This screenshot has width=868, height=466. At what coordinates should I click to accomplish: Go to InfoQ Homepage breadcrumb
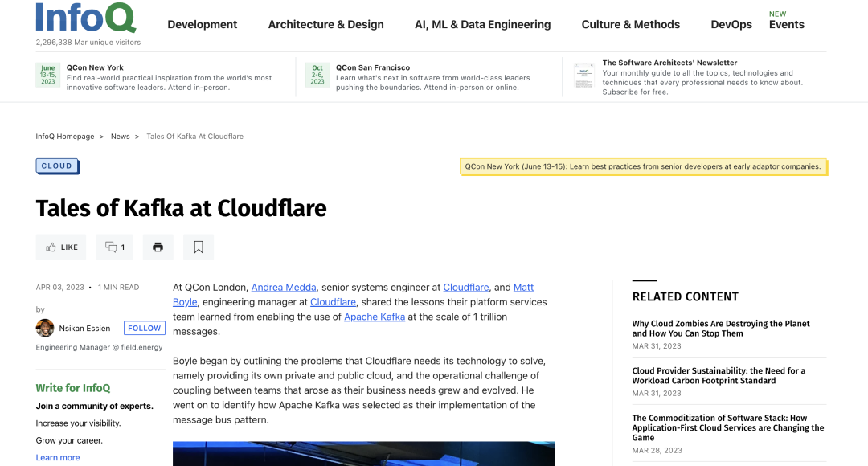(65, 136)
